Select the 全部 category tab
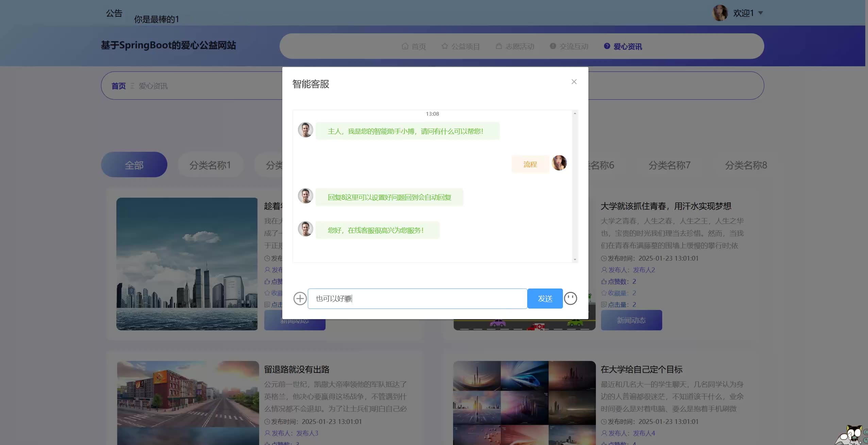This screenshot has width=868, height=445. (134, 165)
